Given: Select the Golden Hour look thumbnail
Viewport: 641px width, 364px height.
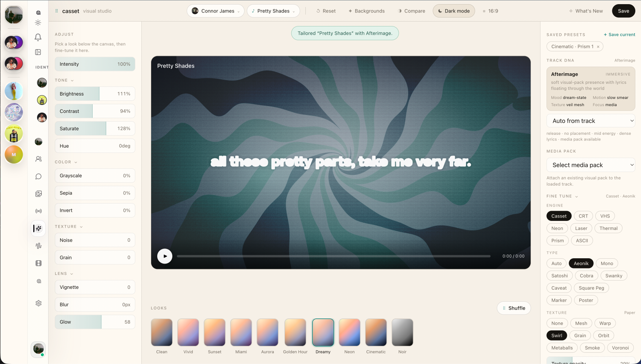Looking at the screenshot, I should pos(295,332).
